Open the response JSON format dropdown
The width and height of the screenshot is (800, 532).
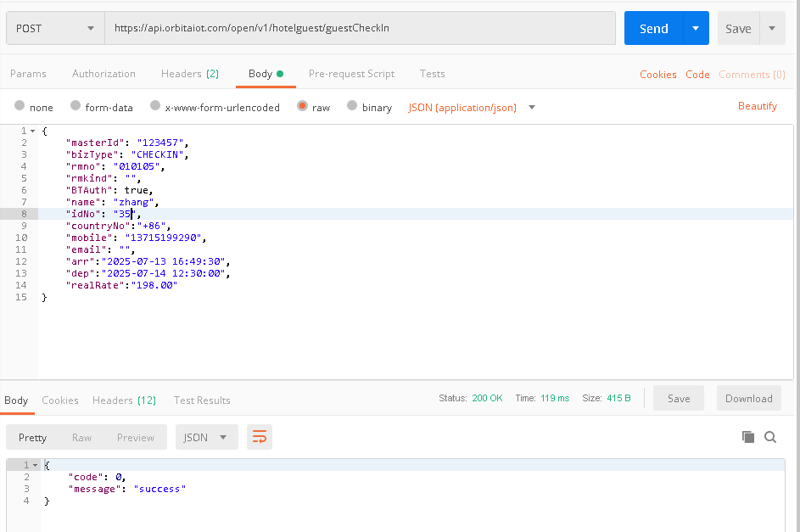click(x=206, y=437)
